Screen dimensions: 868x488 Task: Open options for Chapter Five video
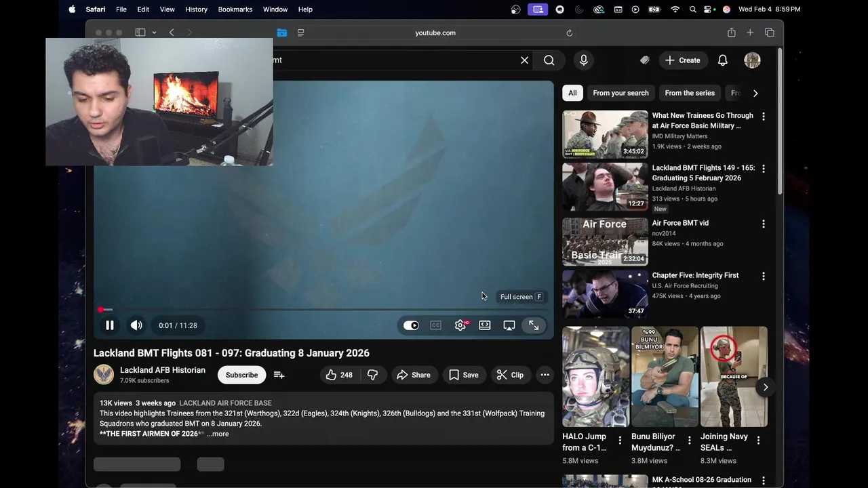(764, 277)
